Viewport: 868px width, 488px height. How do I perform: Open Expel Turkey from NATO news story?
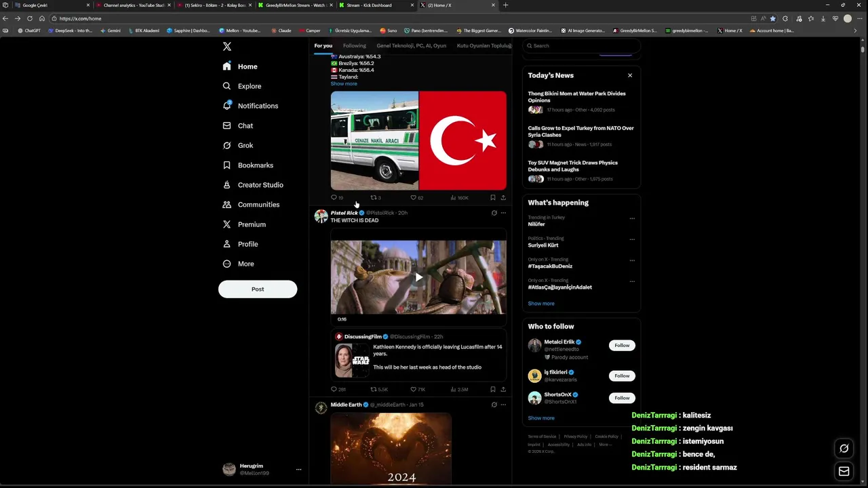click(581, 136)
